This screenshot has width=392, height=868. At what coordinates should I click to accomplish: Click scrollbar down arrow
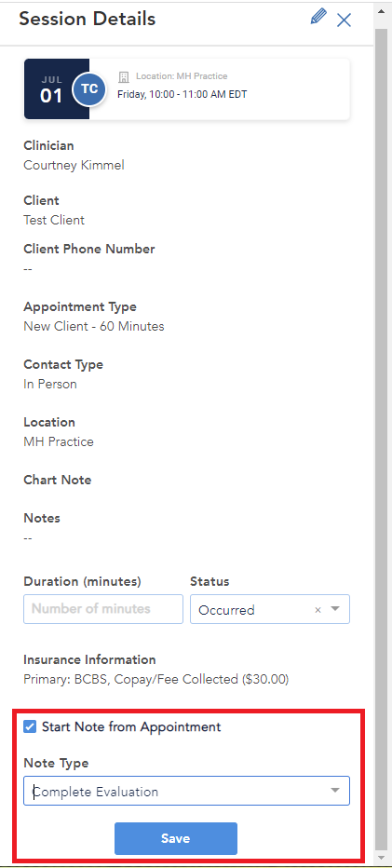382,858
